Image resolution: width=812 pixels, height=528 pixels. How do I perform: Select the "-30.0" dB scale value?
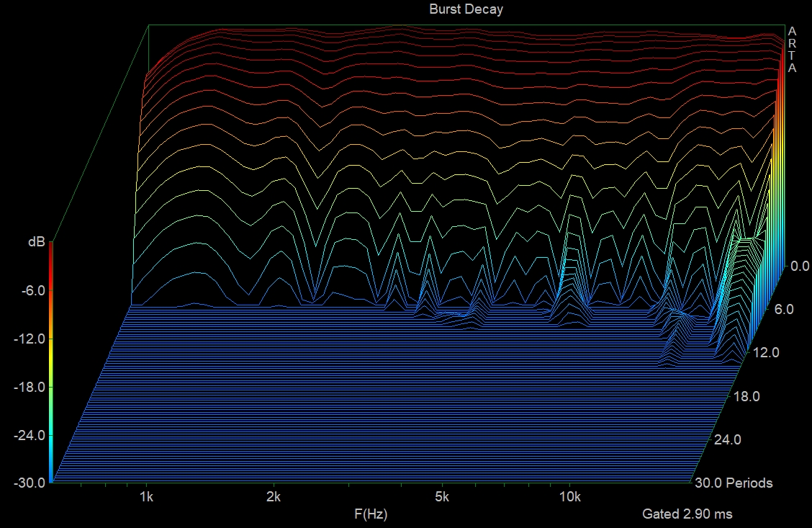coord(30,483)
